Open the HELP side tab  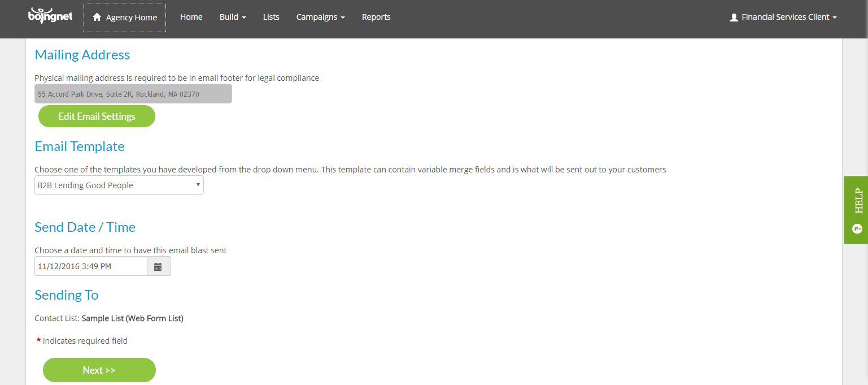[856, 210]
